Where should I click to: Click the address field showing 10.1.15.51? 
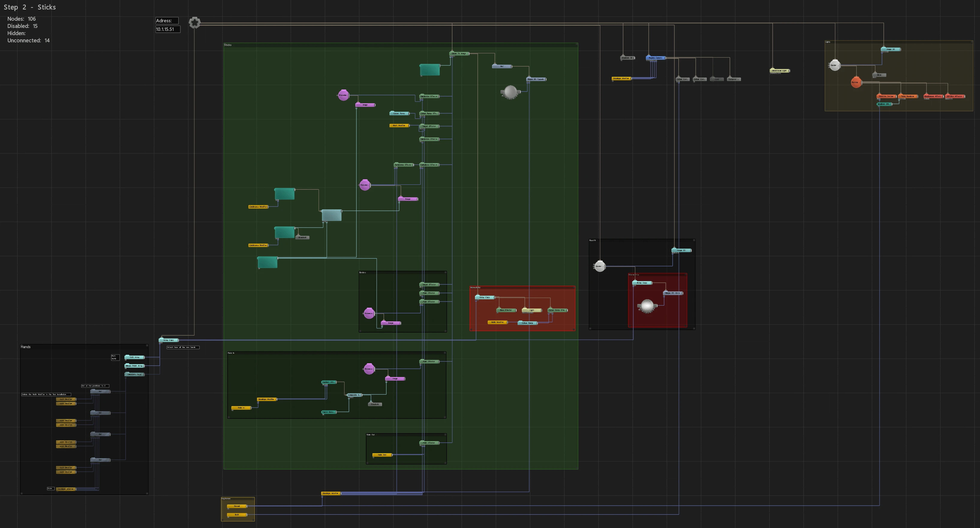[168, 29]
